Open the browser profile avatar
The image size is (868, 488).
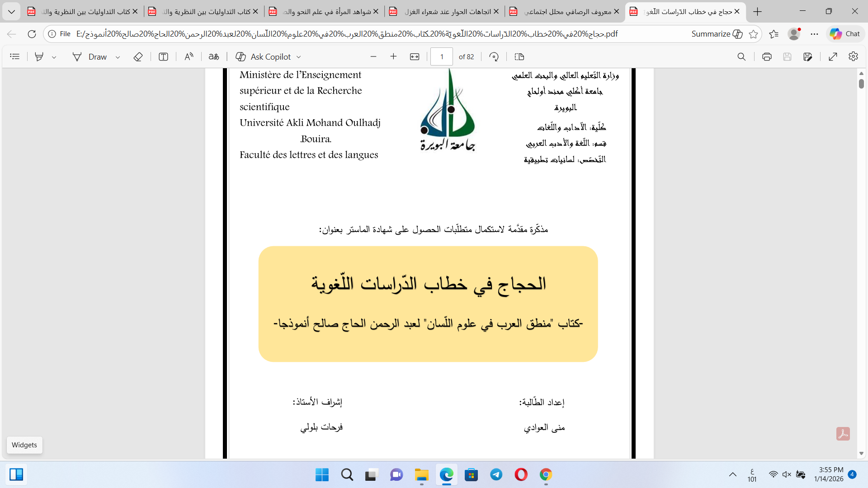pos(794,34)
